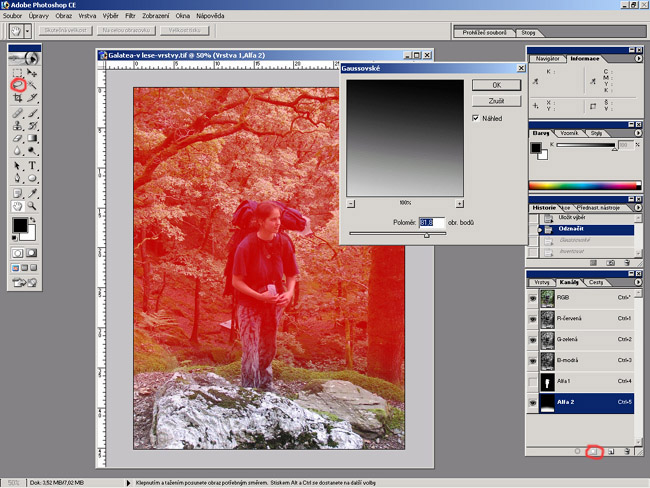This screenshot has width=650, height=488.
Task: Click Save selection as channel icon
Action: pos(593,452)
